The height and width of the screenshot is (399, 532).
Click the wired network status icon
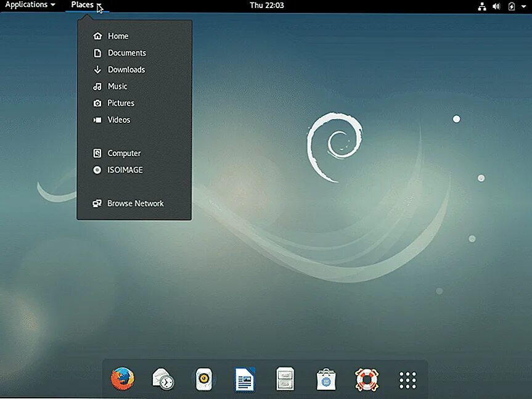[x=482, y=6]
